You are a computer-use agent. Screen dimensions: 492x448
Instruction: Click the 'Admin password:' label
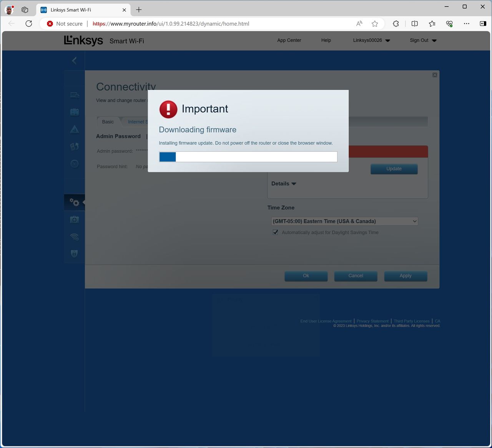115,151
